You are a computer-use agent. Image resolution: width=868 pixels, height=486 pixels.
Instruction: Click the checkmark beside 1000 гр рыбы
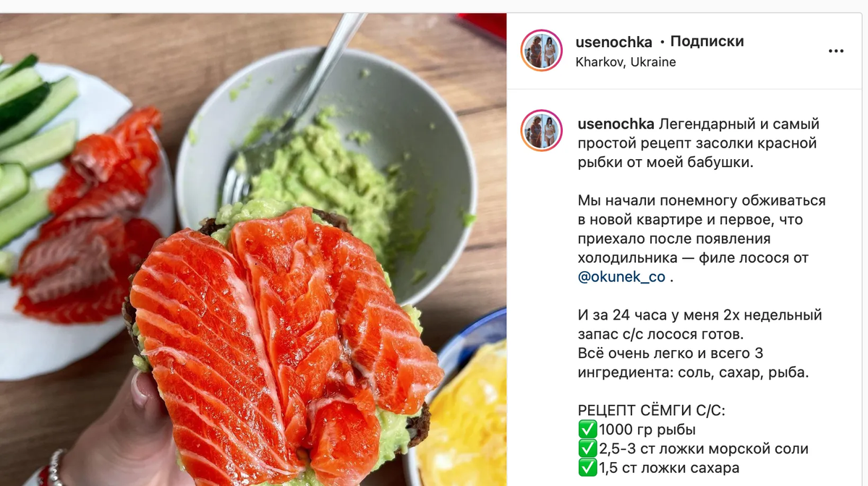[587, 429]
